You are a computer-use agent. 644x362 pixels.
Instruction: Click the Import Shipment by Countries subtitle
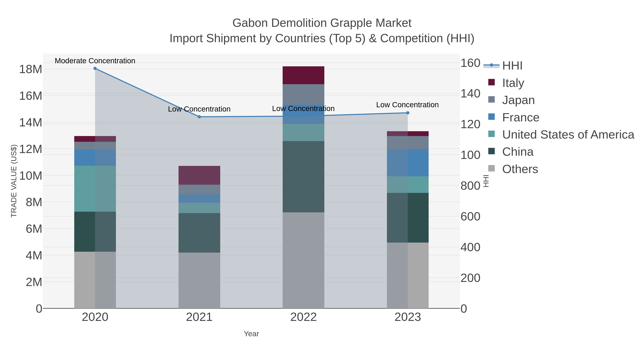(x=322, y=38)
